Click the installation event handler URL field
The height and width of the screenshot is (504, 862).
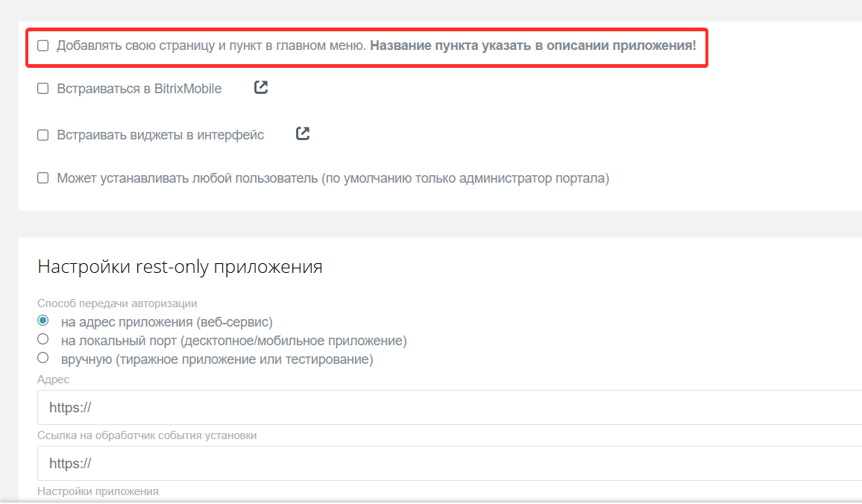click(298, 462)
